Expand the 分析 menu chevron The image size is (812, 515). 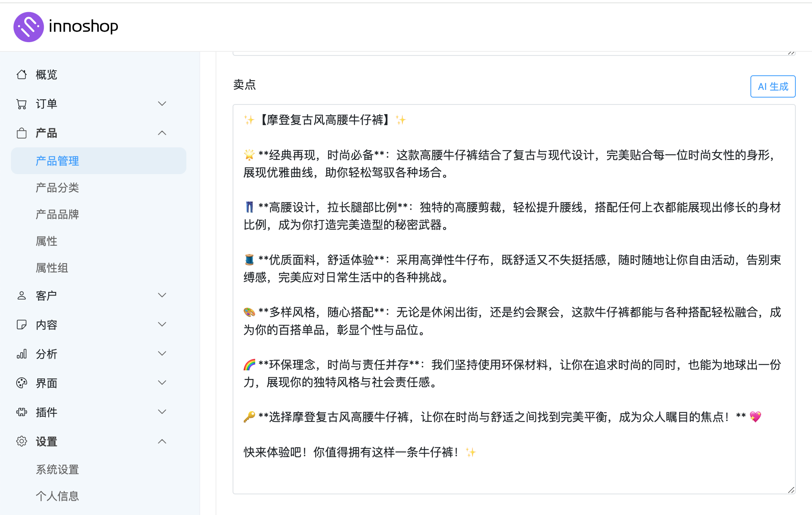coord(162,353)
